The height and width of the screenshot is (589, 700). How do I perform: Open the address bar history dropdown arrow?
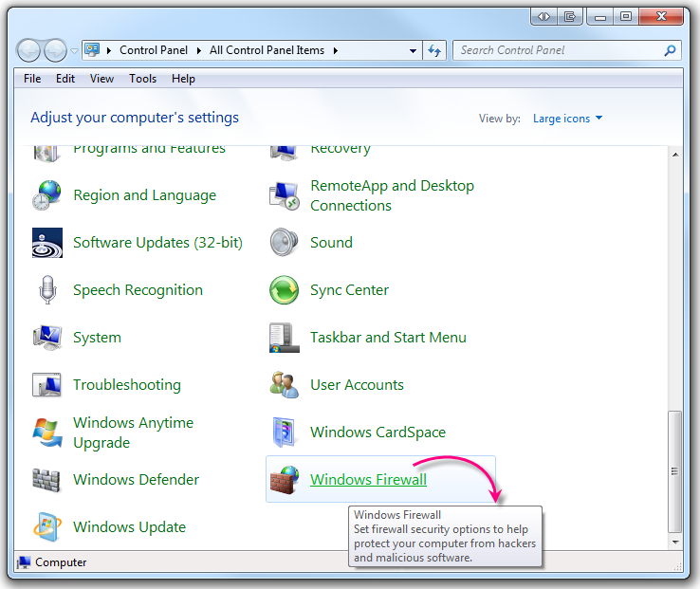coord(413,51)
